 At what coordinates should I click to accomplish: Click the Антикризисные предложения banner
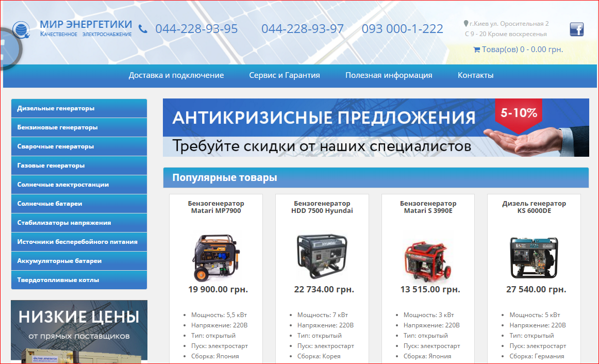coord(375,127)
